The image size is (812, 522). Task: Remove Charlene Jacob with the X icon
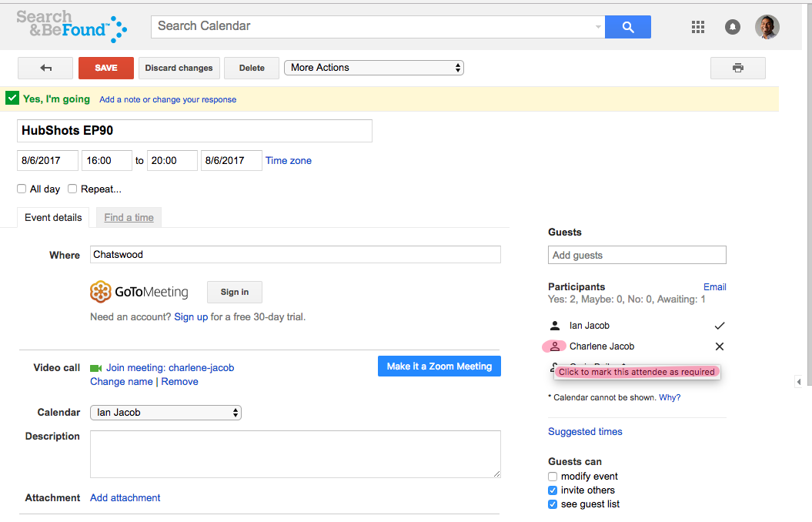tap(720, 346)
